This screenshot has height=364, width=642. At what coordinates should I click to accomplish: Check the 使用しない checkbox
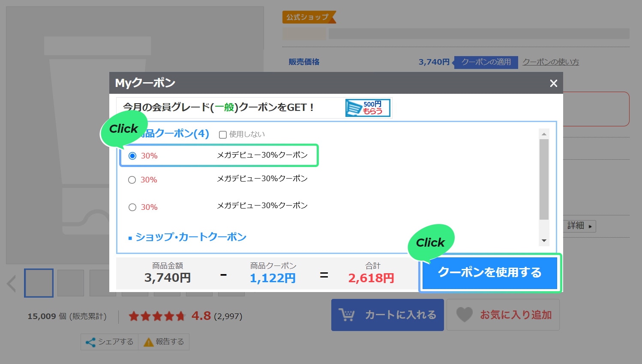tap(223, 135)
